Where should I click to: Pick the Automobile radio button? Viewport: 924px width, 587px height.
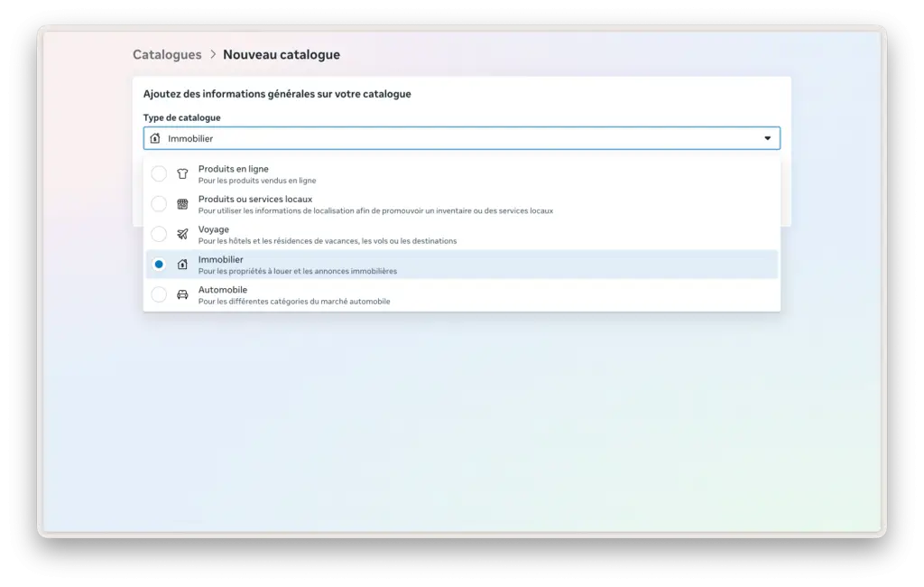[x=159, y=294]
